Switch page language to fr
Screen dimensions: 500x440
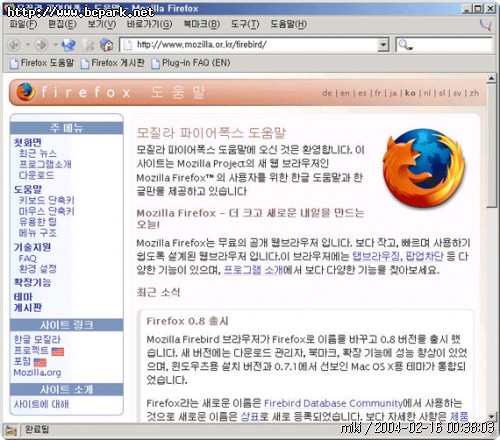coord(378,93)
